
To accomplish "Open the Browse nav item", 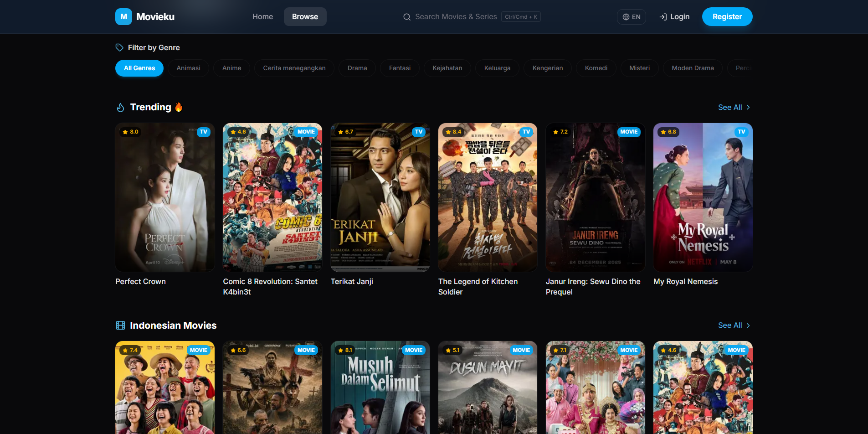I will (x=305, y=17).
